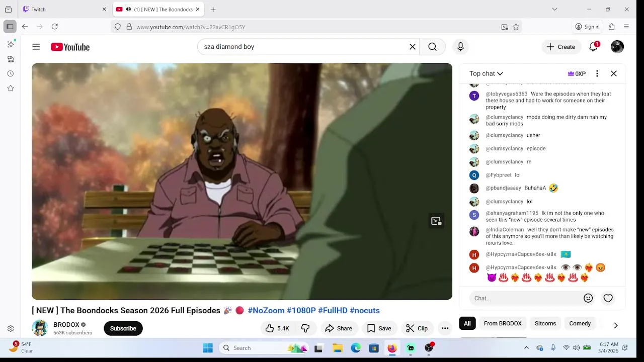
Task: Open the #NoZoom hashtag link
Action: point(266,311)
